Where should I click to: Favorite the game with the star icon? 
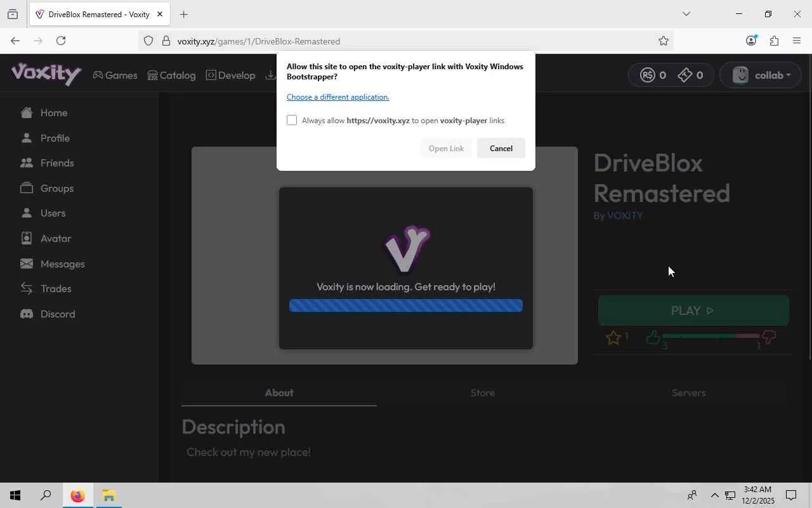[x=613, y=338]
